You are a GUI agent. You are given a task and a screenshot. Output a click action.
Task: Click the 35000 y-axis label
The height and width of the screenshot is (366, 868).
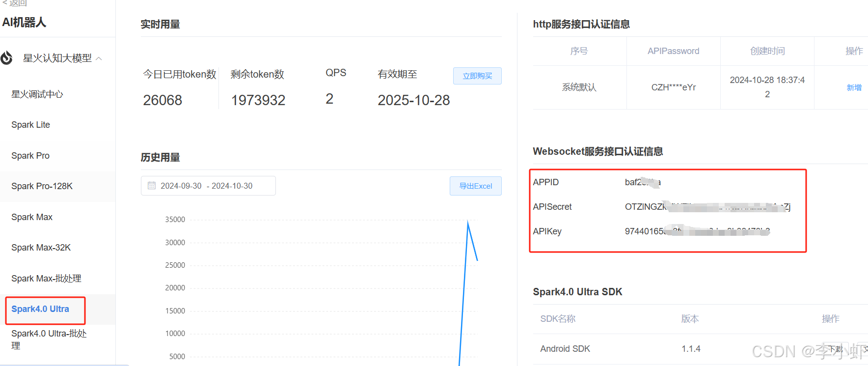[x=175, y=220]
